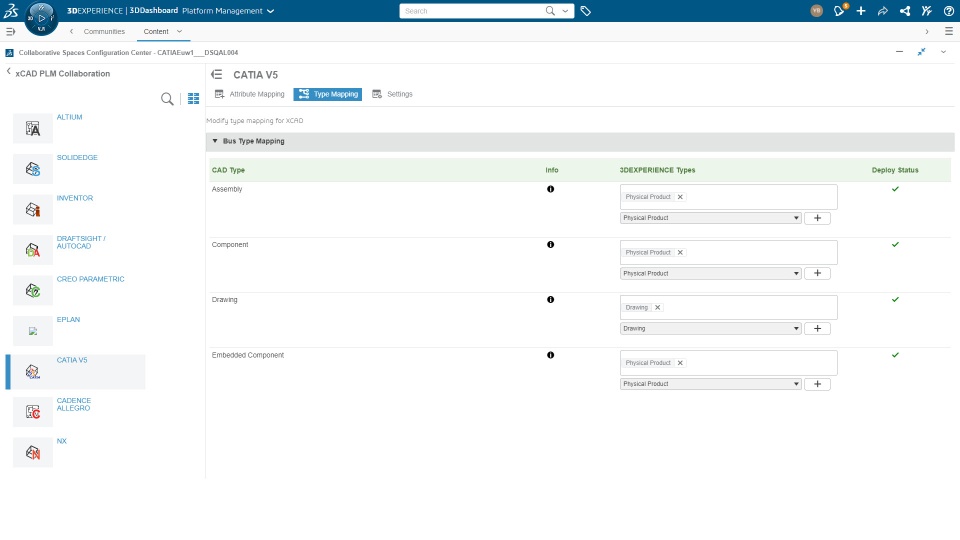Collapse the Bus Type Mapping section
The width and height of the screenshot is (960, 540).
[215, 141]
